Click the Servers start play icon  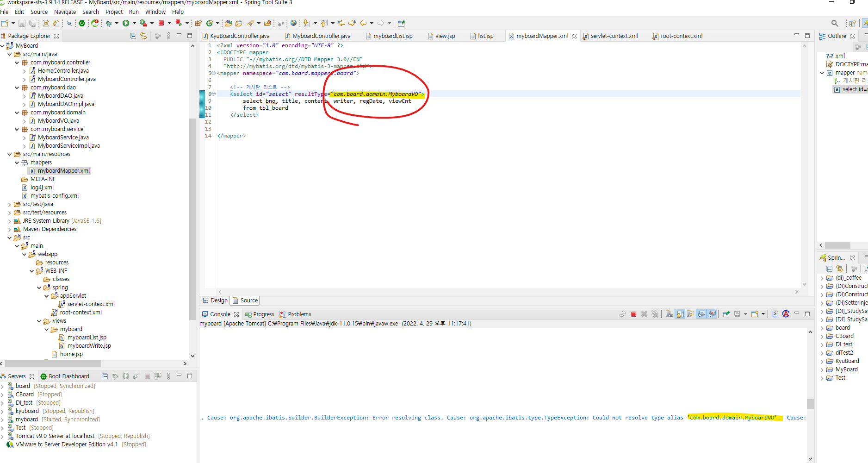126,376
